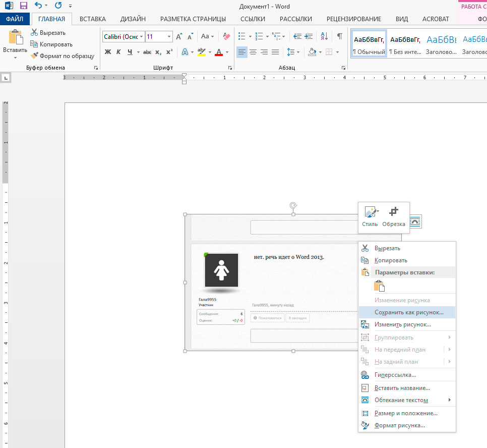This screenshot has height=448, width=487.
Task: Apply red font color
Action: (x=219, y=52)
